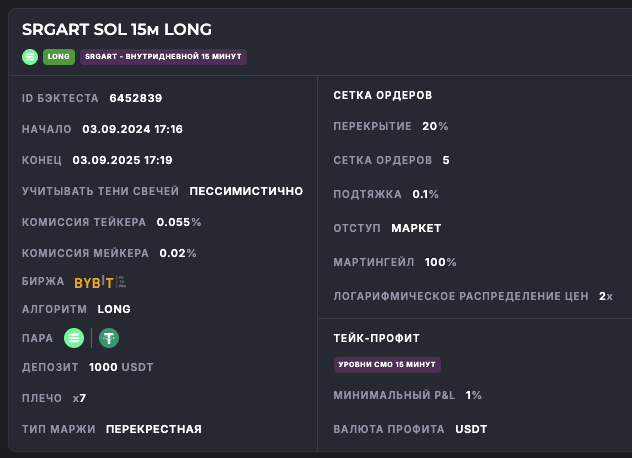Click the СЕТКА ОРДЕРОВ section header
632x458 pixels.
[x=382, y=95]
